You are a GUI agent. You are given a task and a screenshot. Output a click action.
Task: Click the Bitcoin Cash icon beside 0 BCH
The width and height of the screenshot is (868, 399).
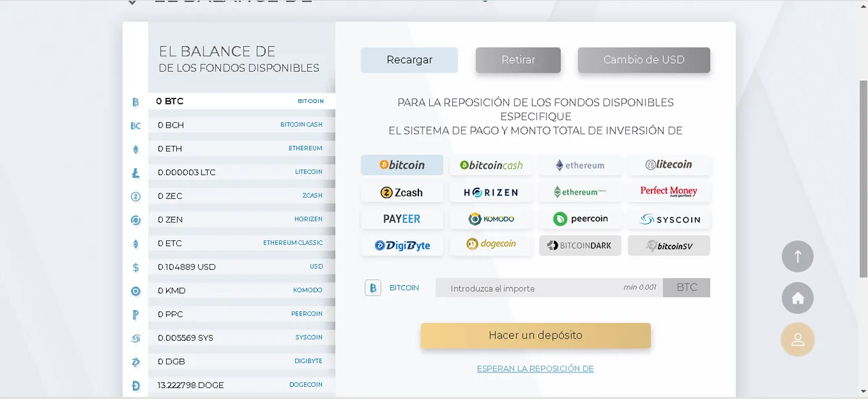tap(136, 126)
